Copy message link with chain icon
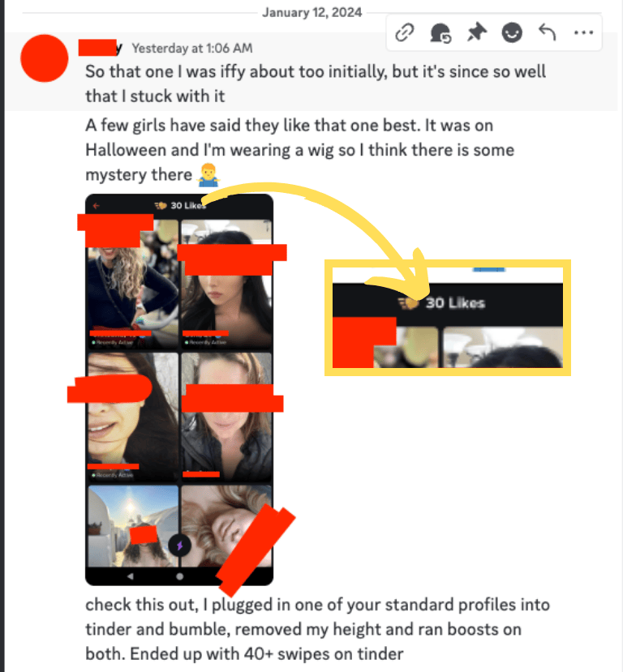623x672 pixels. (x=404, y=32)
